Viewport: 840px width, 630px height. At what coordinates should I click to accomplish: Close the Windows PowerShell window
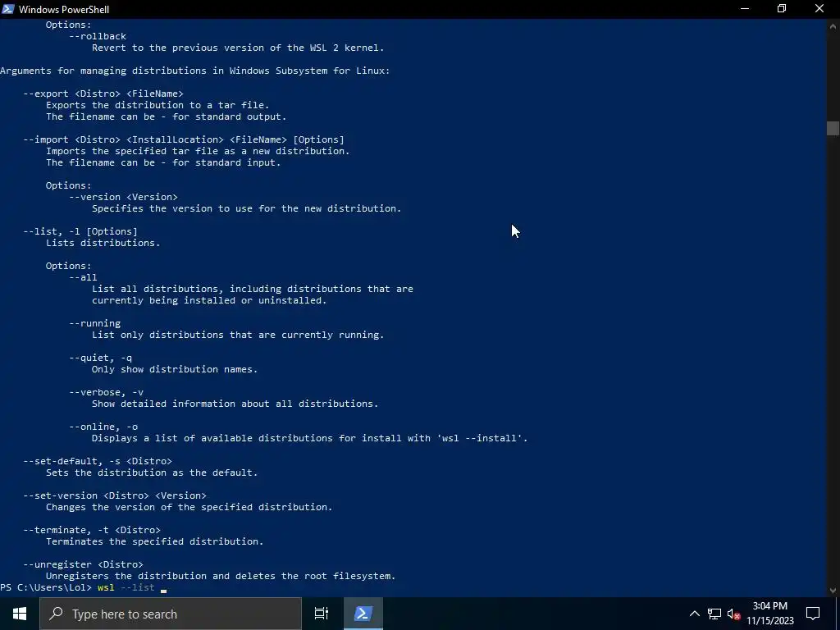(x=819, y=9)
